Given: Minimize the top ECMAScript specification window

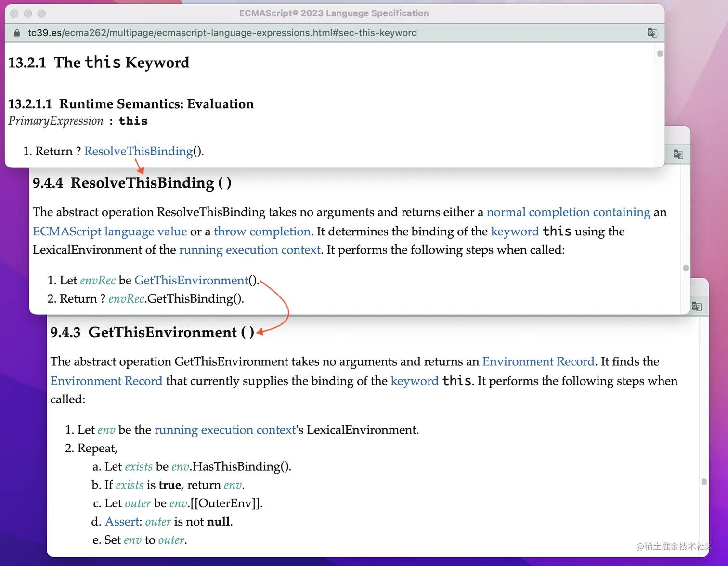Looking at the screenshot, I should click(28, 13).
